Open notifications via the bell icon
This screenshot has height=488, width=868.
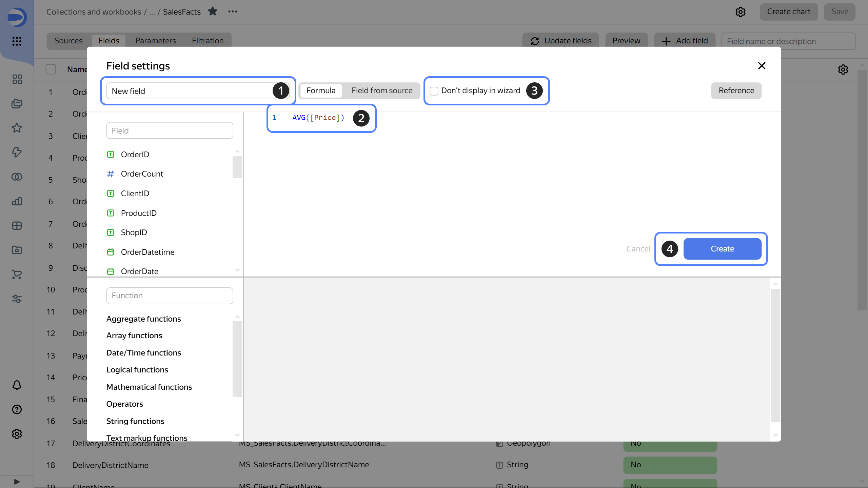(x=17, y=385)
